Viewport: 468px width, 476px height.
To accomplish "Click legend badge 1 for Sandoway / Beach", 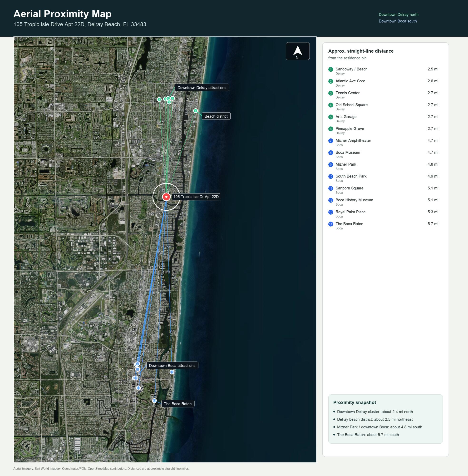I will (331, 69).
